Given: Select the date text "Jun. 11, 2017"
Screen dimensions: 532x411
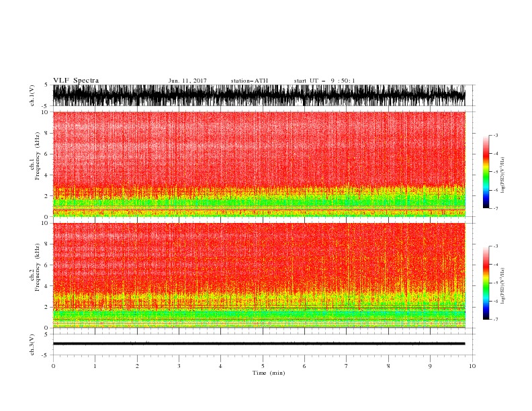Looking at the screenshot, I should point(187,81).
